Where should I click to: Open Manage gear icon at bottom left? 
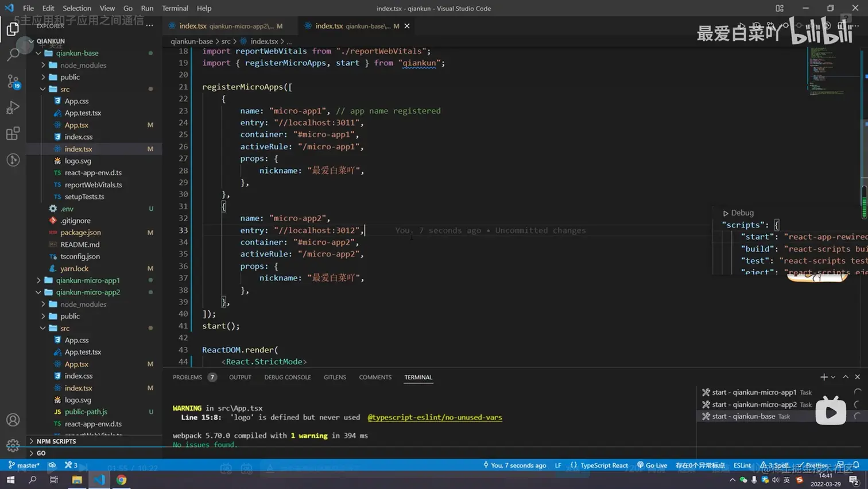(13, 445)
